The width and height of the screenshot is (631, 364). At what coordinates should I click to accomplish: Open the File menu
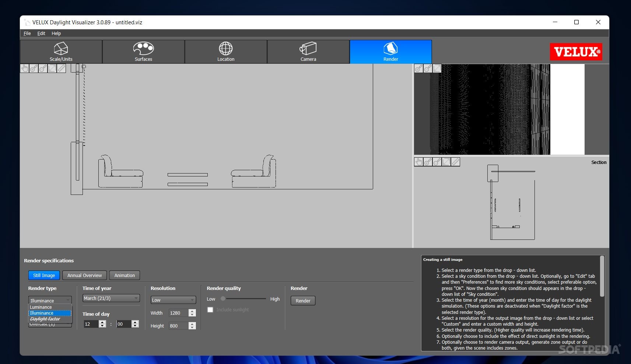point(27,33)
